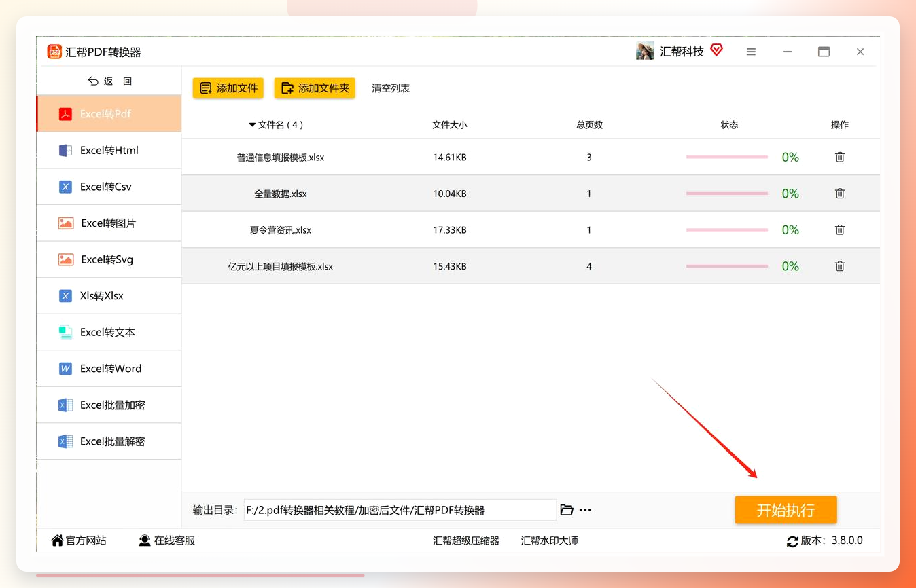Choose the Excel转文本 tab
Image resolution: width=916 pixels, height=588 pixels.
(x=109, y=333)
